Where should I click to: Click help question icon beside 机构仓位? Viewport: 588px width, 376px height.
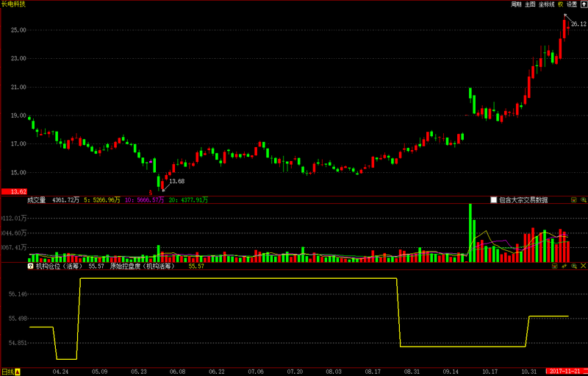30,267
